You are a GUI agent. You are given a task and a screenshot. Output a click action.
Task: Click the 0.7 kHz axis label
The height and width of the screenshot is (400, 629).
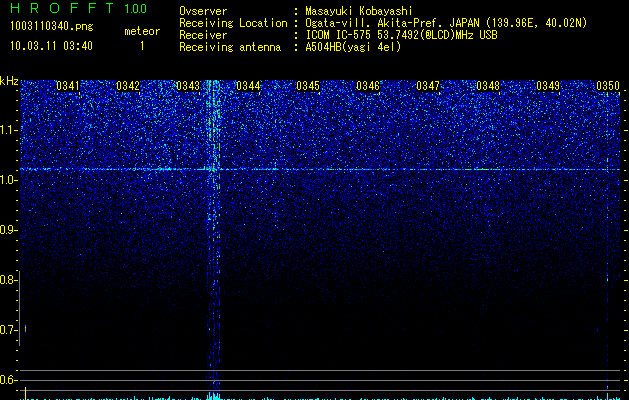pos(8,330)
